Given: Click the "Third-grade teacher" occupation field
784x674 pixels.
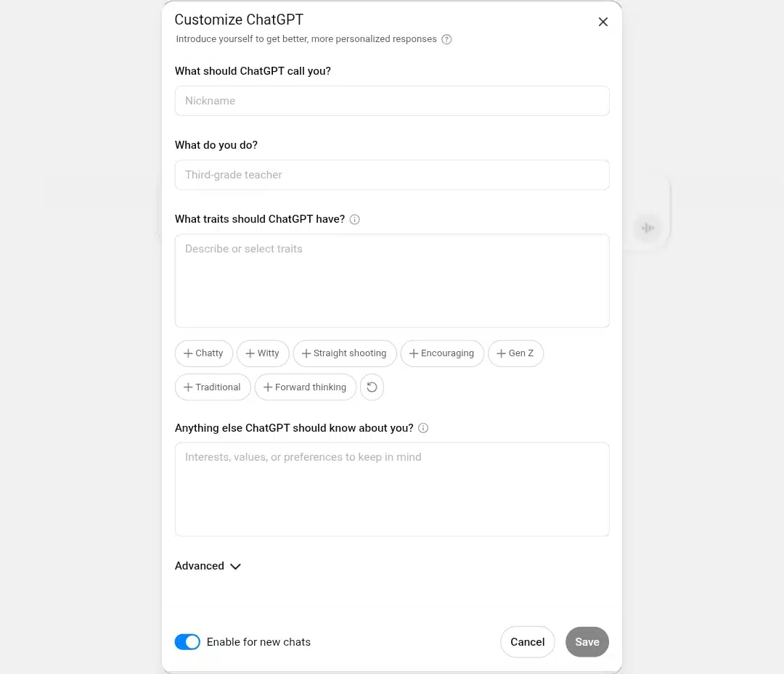Looking at the screenshot, I should coord(392,175).
